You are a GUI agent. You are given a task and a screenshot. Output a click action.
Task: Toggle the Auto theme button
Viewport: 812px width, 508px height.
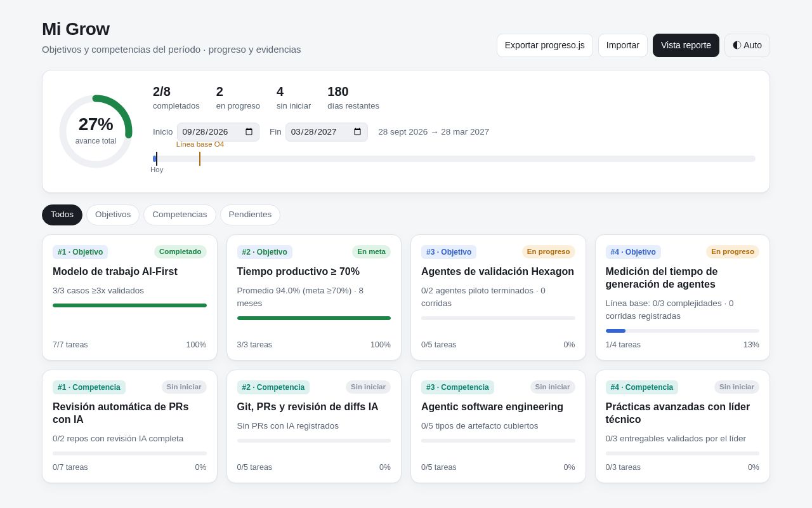tap(747, 45)
